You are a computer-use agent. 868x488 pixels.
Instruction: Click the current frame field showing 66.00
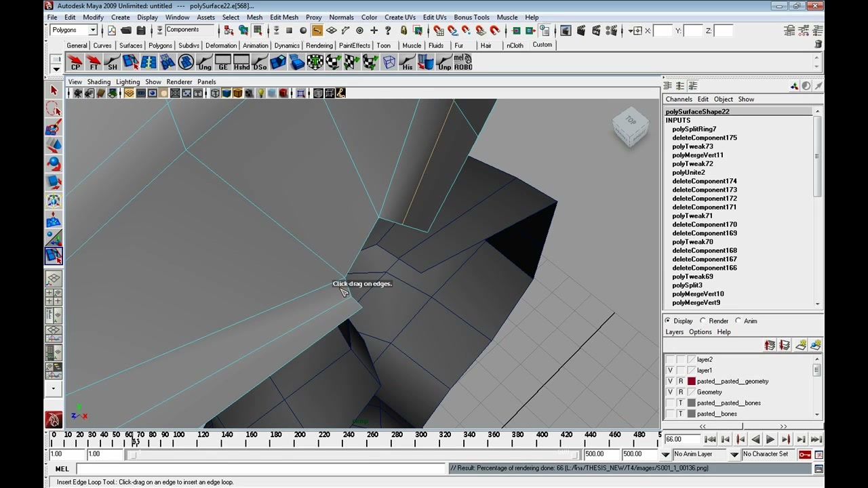(682, 439)
